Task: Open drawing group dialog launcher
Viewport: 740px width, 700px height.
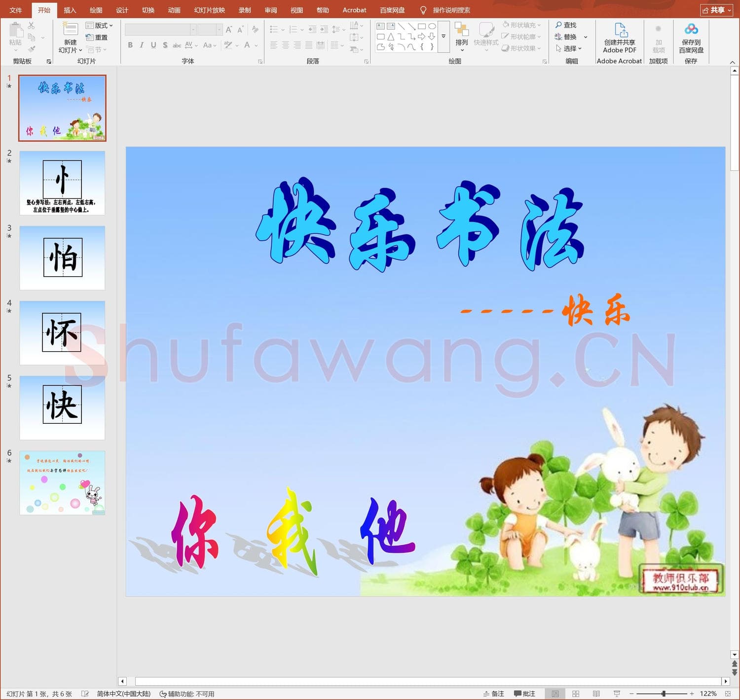Action: point(545,62)
